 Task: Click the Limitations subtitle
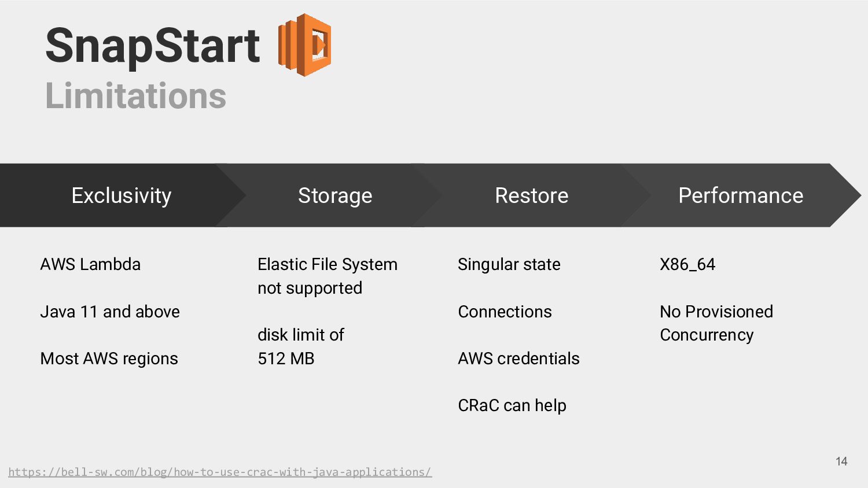[136, 96]
